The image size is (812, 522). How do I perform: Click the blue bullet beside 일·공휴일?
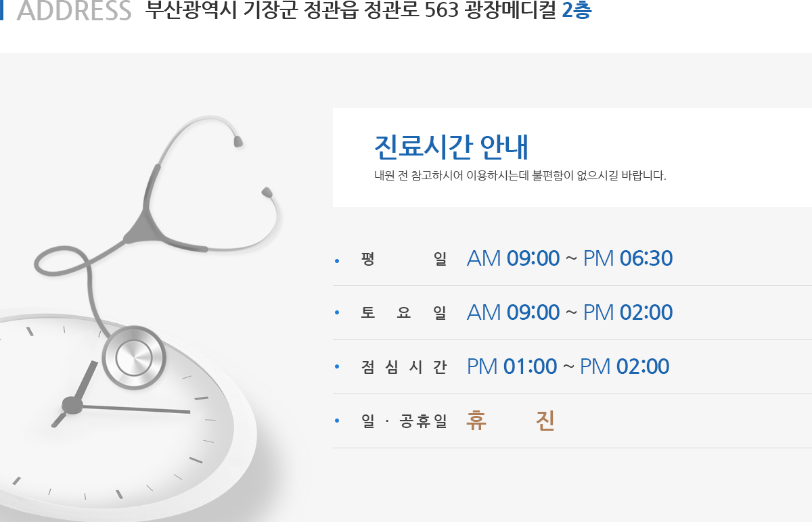(336, 422)
